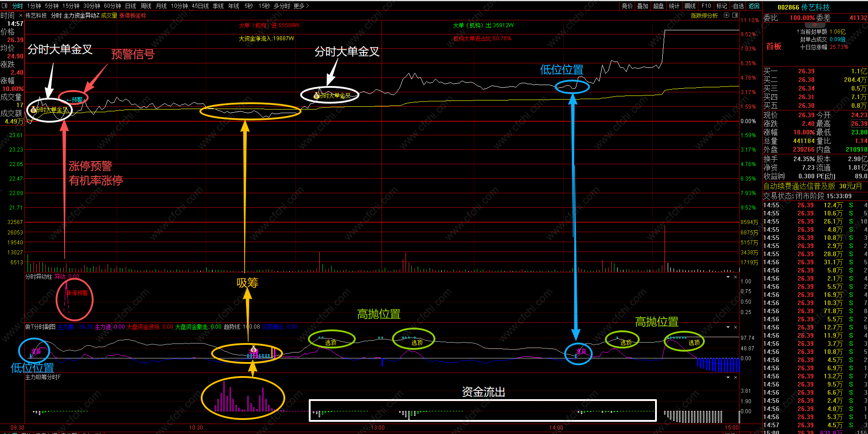The width and height of the screenshot is (868, 434).
Task: Select the 15分钟 period tab
Action: point(71,6)
